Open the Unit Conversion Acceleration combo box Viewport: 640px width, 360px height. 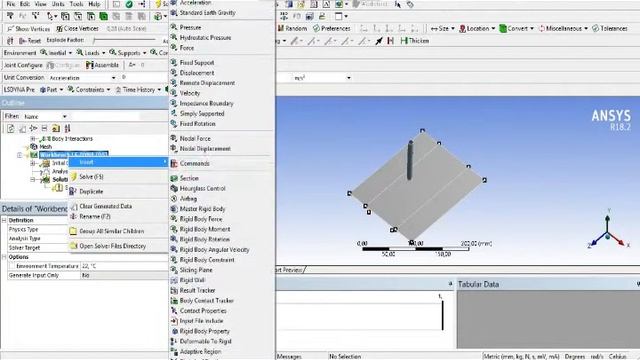coord(82,78)
